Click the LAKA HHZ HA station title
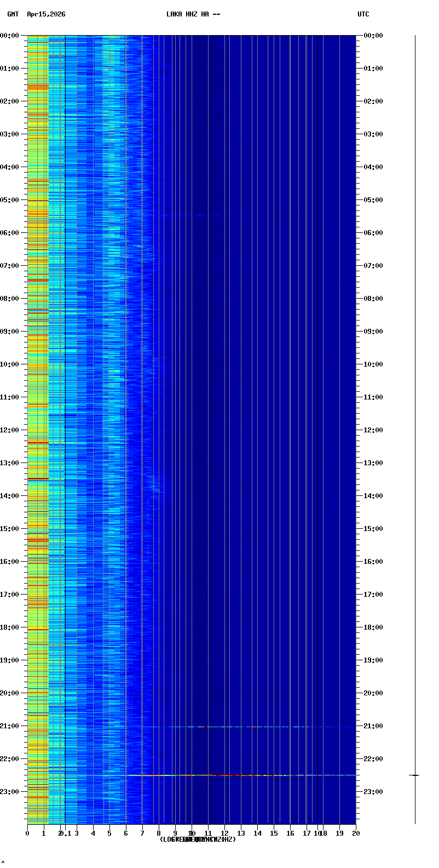 point(193,14)
